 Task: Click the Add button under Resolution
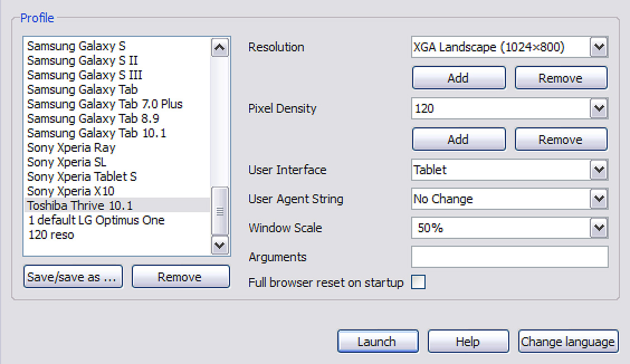(x=459, y=78)
